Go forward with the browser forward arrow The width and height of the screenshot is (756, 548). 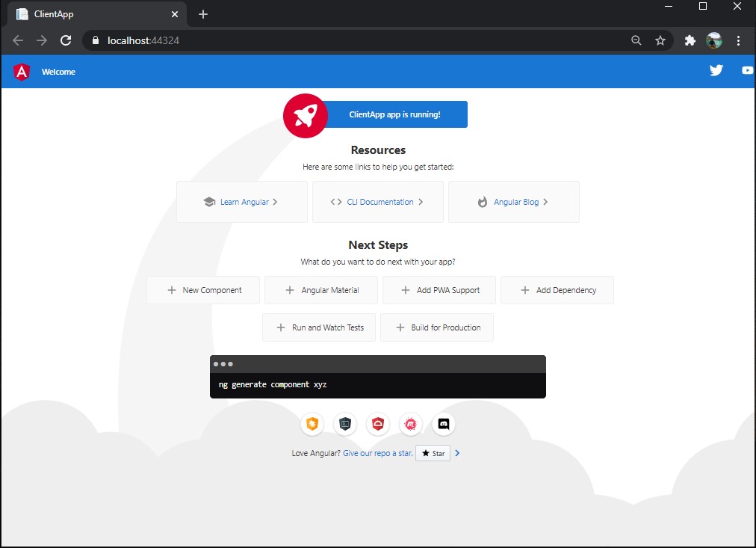click(42, 40)
